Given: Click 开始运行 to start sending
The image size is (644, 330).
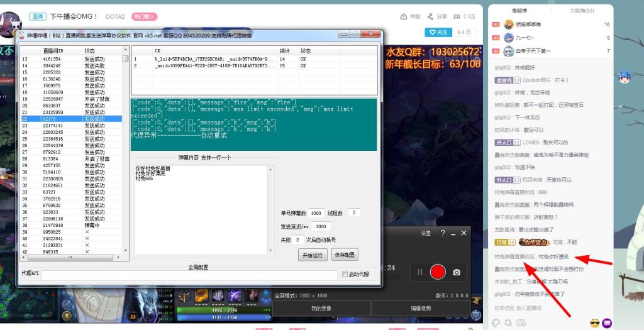Looking at the screenshot, I should tap(313, 255).
